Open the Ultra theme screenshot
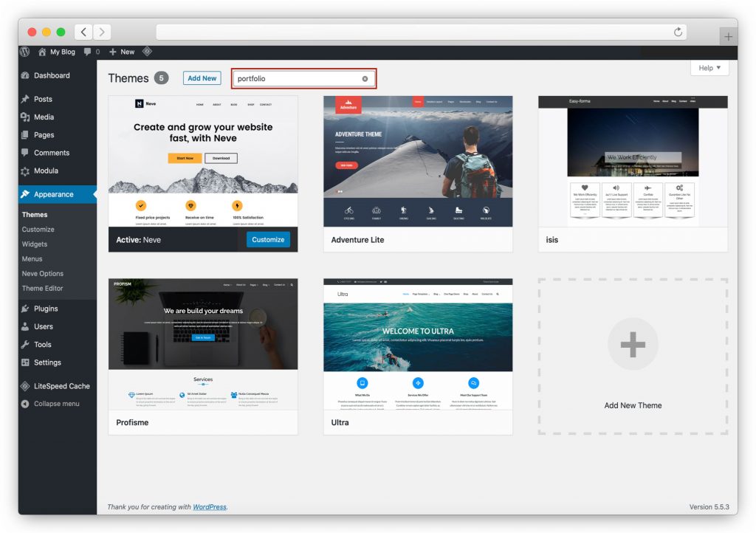 click(x=418, y=344)
